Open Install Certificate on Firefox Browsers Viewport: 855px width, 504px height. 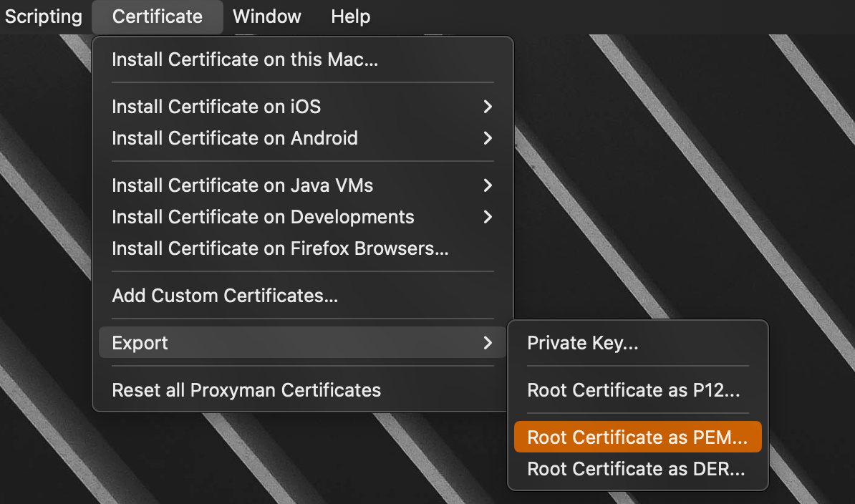[279, 248]
